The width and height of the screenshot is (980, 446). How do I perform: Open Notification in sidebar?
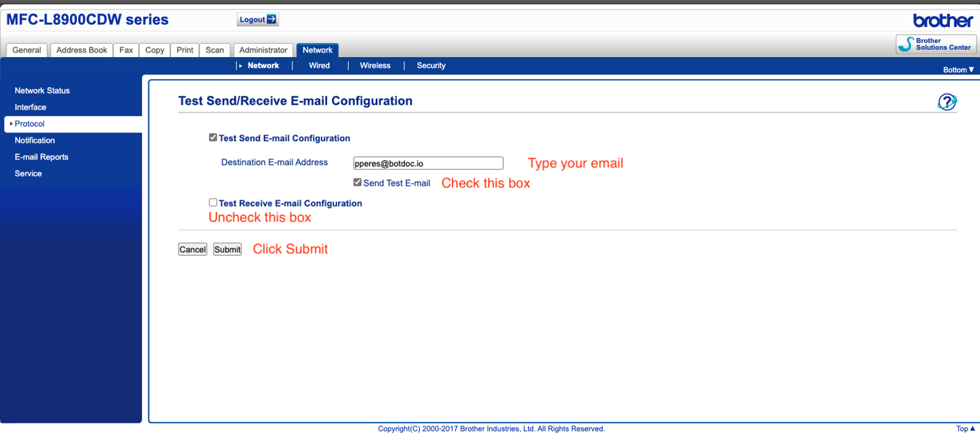35,140
